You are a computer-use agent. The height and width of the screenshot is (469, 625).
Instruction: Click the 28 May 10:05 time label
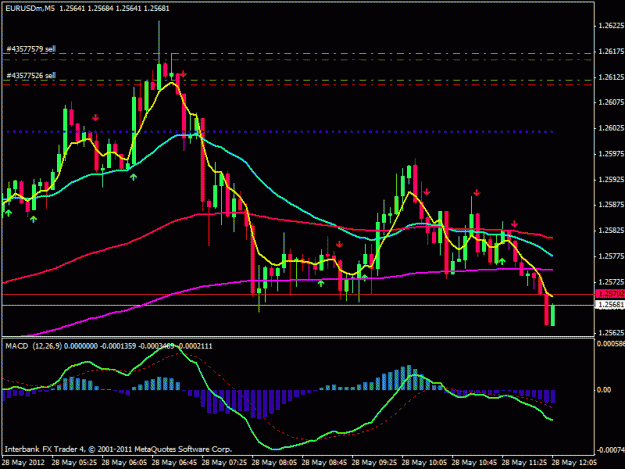point(424,463)
